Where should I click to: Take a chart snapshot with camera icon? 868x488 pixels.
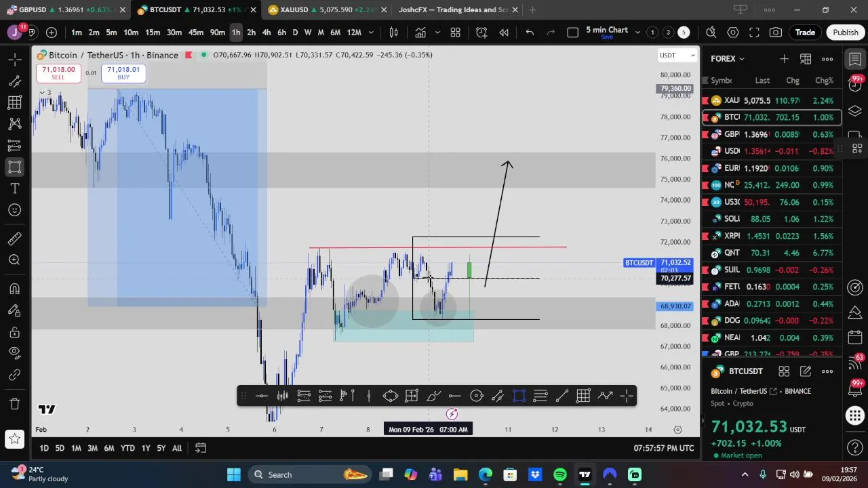click(776, 33)
